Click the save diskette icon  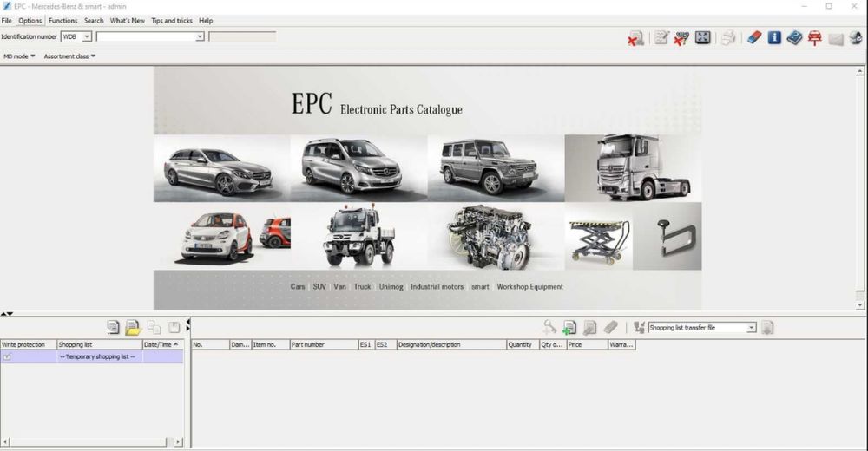click(x=174, y=327)
